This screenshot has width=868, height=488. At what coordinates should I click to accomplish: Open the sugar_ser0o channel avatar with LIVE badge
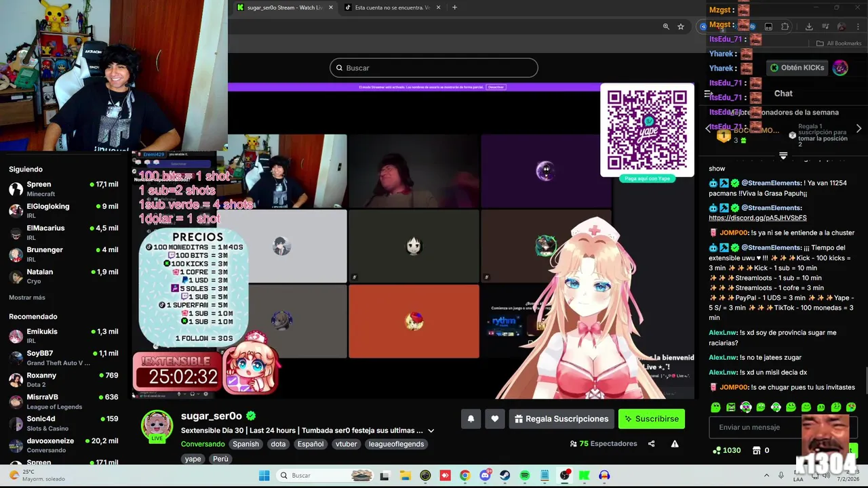click(x=157, y=426)
